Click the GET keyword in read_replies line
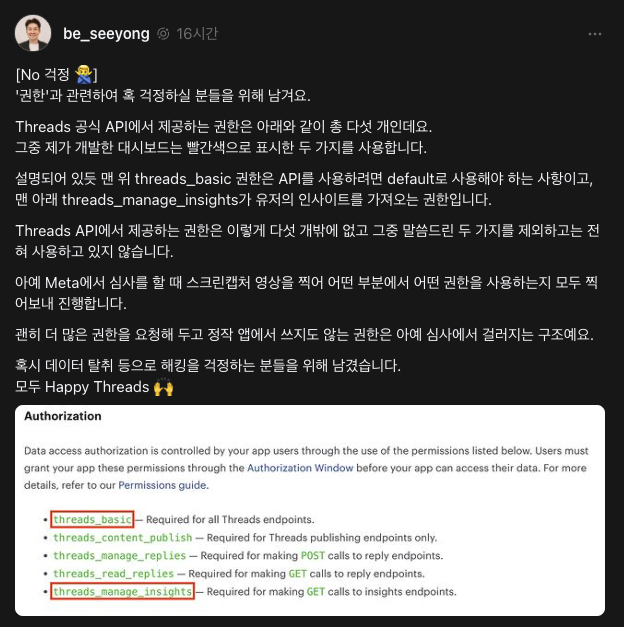The width and height of the screenshot is (624, 627). coord(298,573)
